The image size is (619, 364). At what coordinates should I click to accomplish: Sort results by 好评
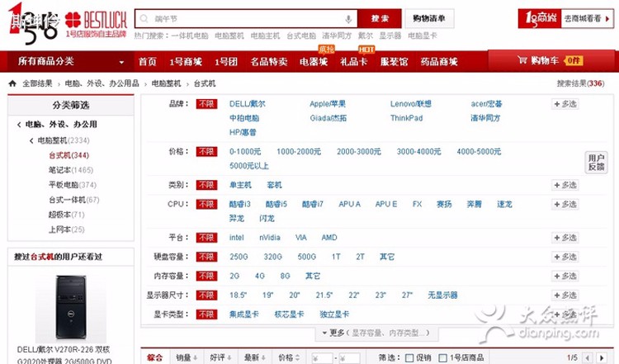point(220,357)
